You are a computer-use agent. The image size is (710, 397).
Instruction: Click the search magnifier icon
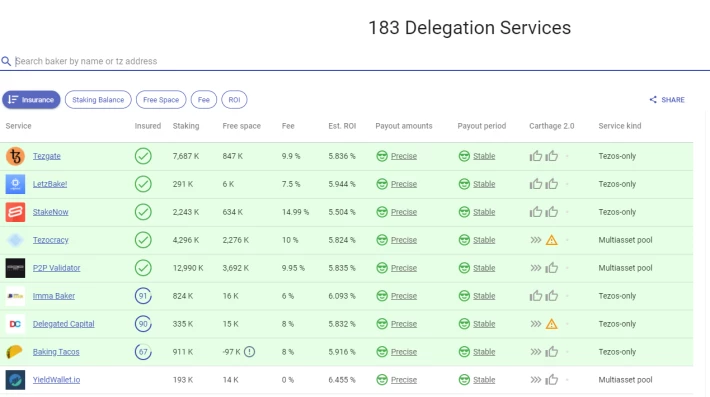(6, 61)
